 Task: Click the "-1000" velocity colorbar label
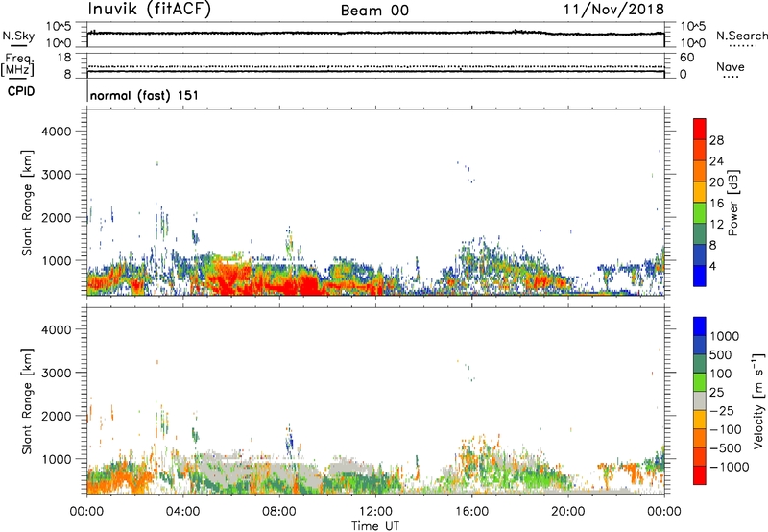click(730, 467)
